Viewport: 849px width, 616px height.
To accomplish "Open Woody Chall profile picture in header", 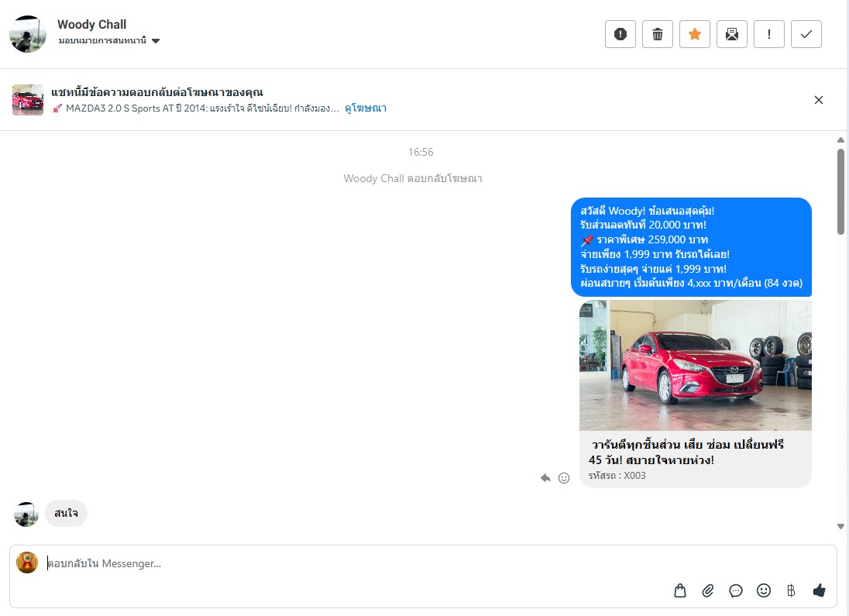I will point(28,33).
